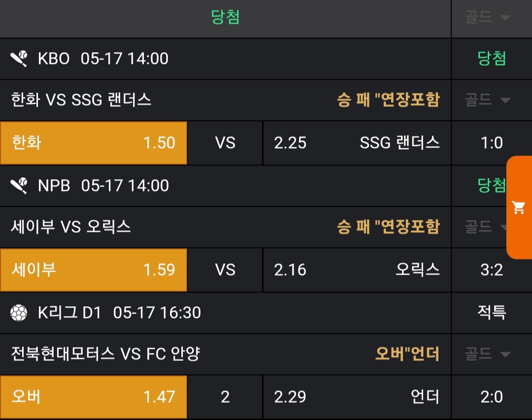The height and width of the screenshot is (420, 532).
Task: Click the 한화 VS SSG 랜더스 match title
Action: (81, 100)
